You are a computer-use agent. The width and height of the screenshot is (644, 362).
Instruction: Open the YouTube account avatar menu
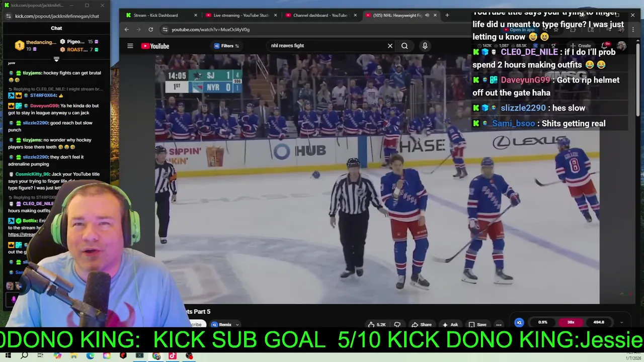[x=622, y=46]
